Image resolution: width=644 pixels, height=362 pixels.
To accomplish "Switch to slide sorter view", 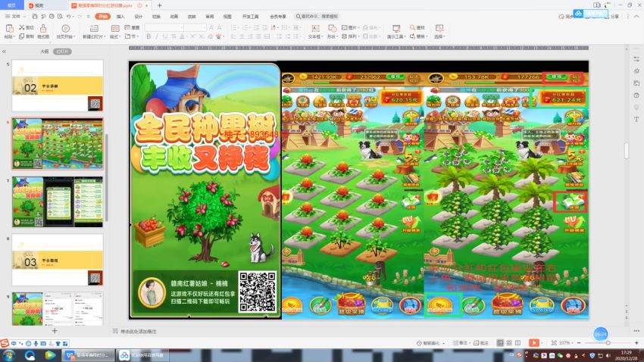I will tap(509, 343).
